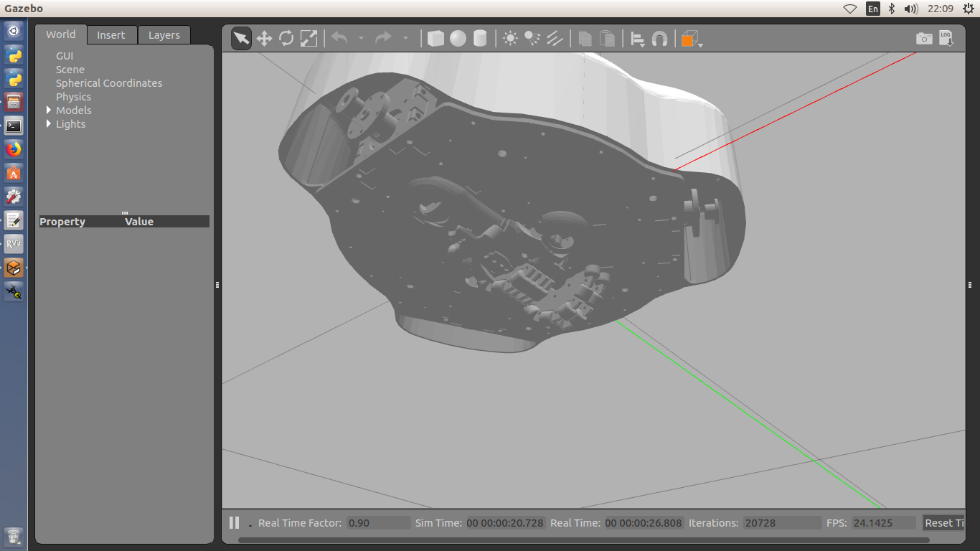Screen dimensions: 980x551
Task: Select the arrow selection mode tool
Action: coord(241,38)
